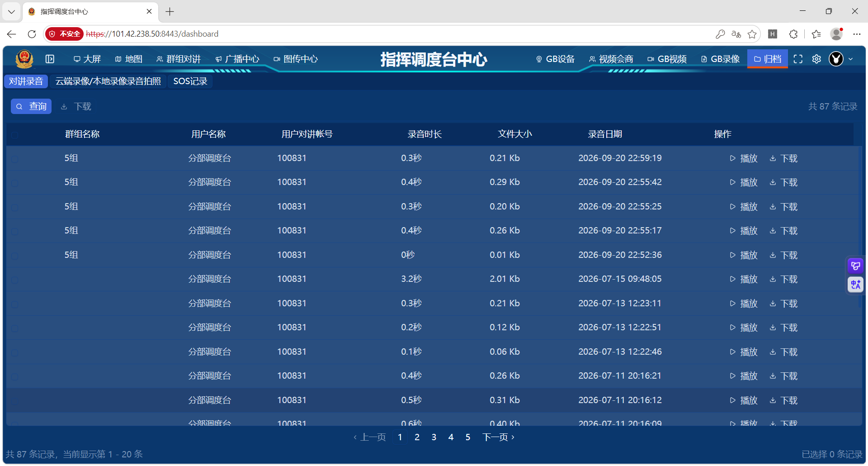868x466 pixels.
Task: Open 视频会商 section
Action: pos(611,59)
